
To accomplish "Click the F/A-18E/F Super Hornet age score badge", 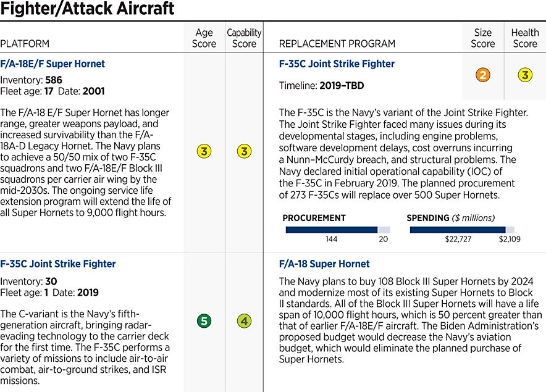I will [204, 151].
